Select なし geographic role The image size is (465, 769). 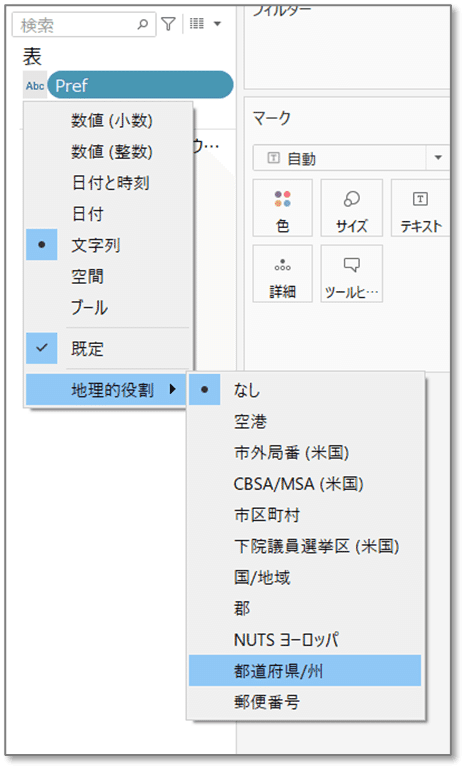point(305,390)
